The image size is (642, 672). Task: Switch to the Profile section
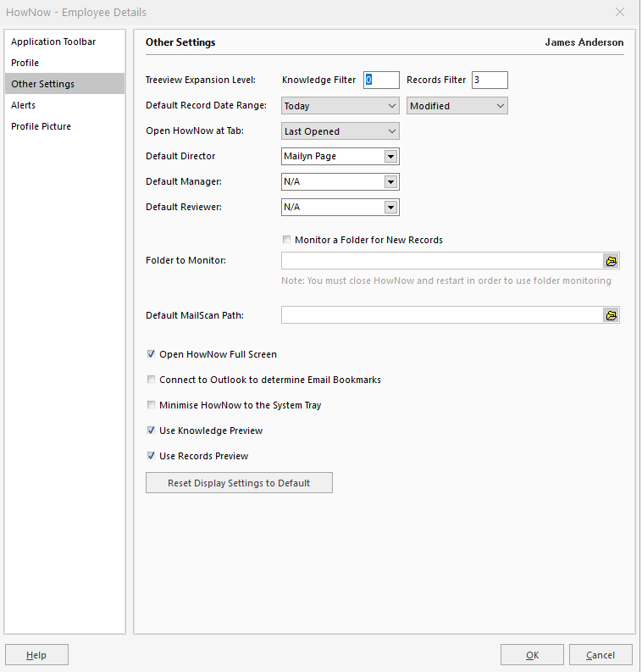[65, 63]
